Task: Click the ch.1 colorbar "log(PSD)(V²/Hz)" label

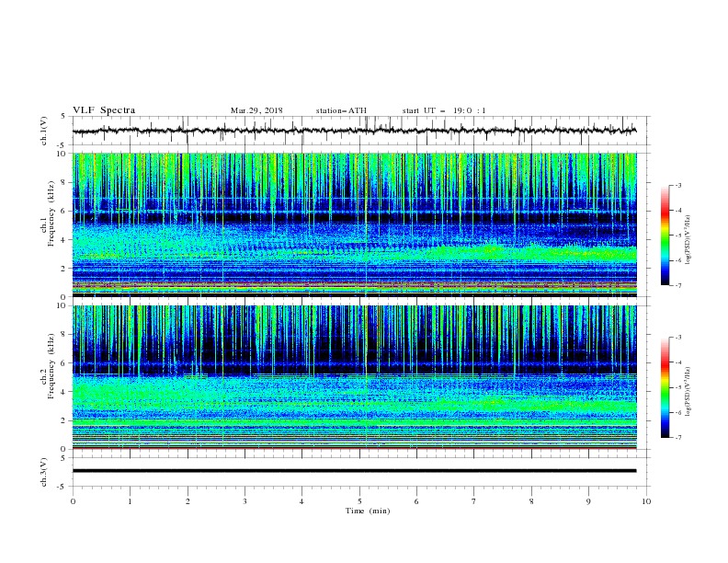Action: click(x=688, y=240)
